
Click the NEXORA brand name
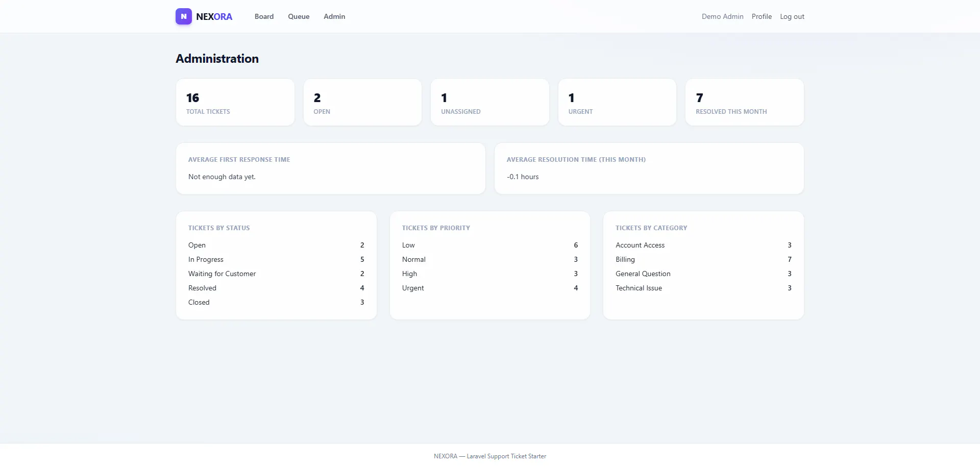214,16
